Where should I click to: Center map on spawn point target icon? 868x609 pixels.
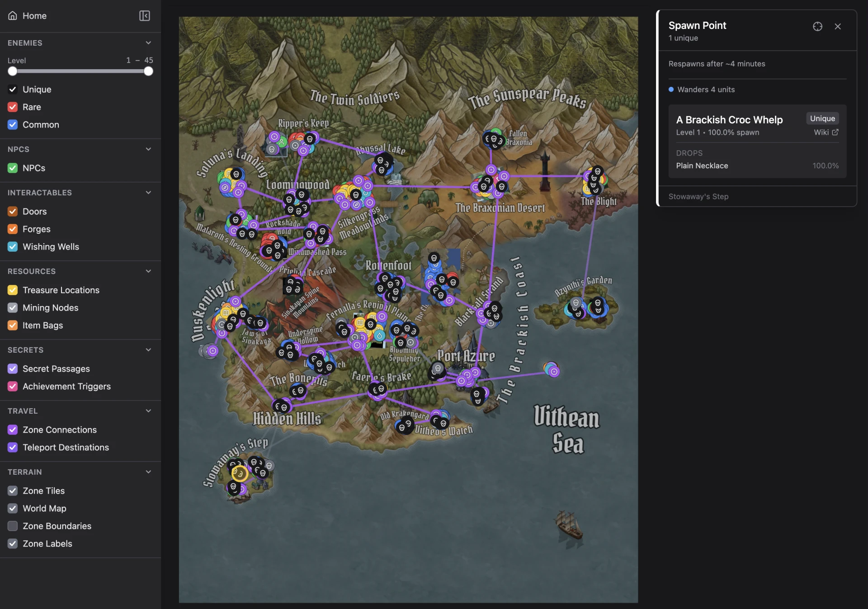(817, 27)
